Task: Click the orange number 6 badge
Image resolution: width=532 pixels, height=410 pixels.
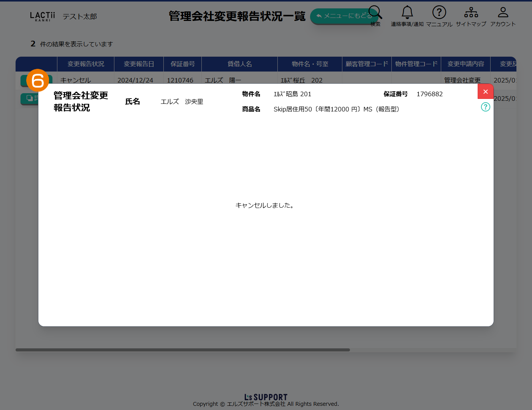Action: coord(38,80)
